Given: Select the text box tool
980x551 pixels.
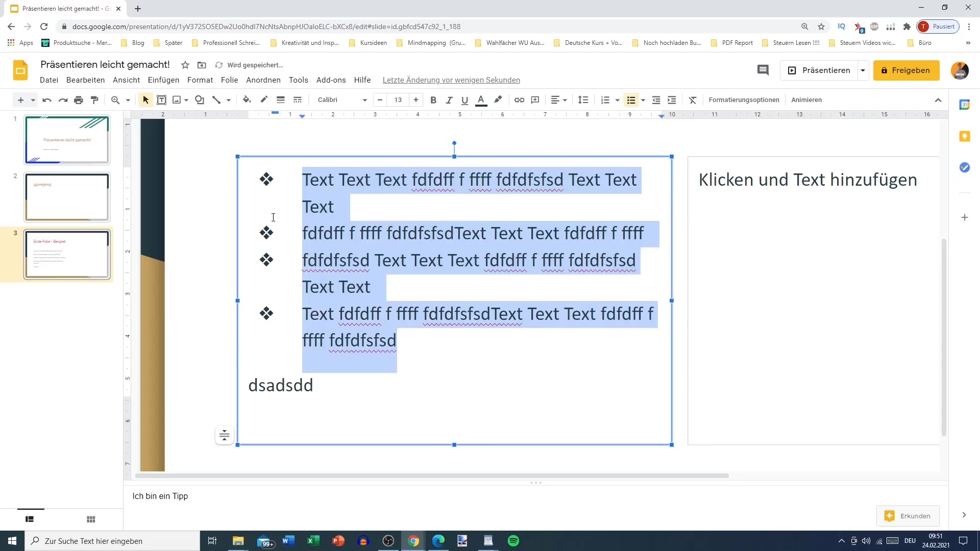Looking at the screenshot, I should tap(161, 100).
